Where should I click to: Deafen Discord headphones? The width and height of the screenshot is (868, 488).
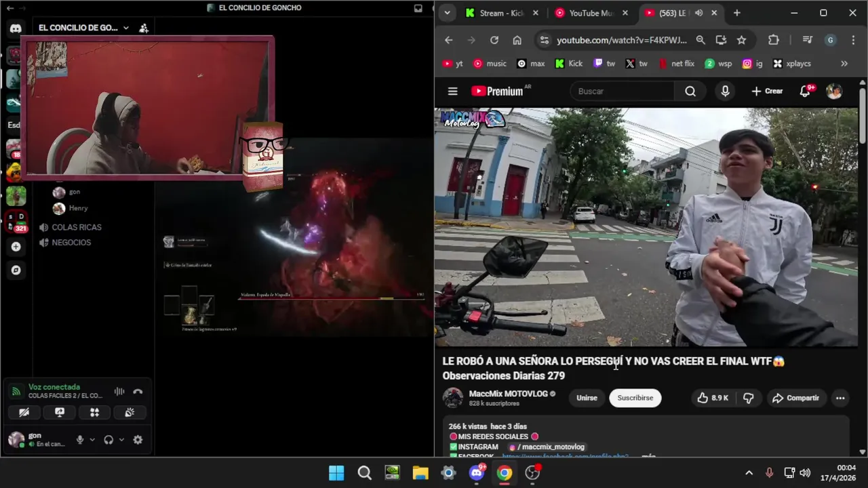pyautogui.click(x=108, y=439)
